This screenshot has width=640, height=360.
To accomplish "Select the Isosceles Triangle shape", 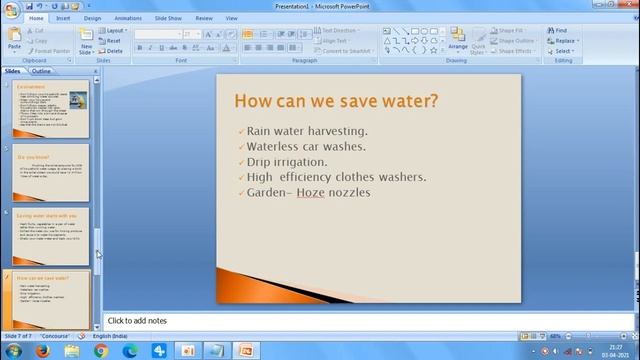I will pos(387,41).
